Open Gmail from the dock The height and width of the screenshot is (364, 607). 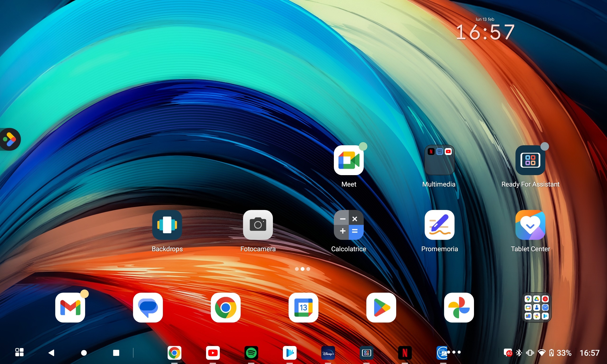pyautogui.click(x=70, y=308)
